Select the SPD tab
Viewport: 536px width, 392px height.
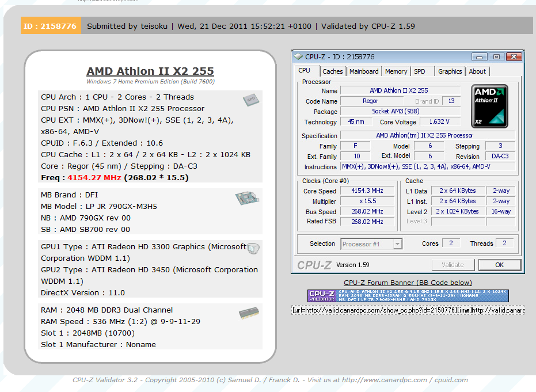point(420,71)
